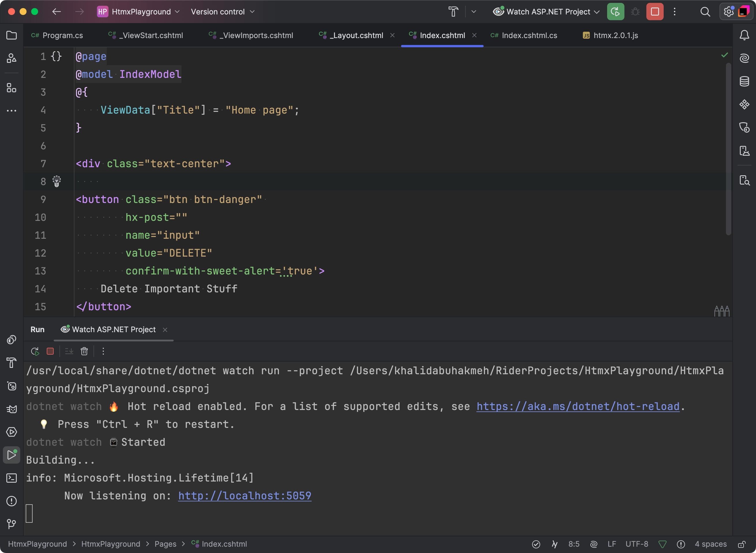Show more tool windows ellipsis in left sidebar
Viewport: 756px width, 553px height.
tap(11, 110)
